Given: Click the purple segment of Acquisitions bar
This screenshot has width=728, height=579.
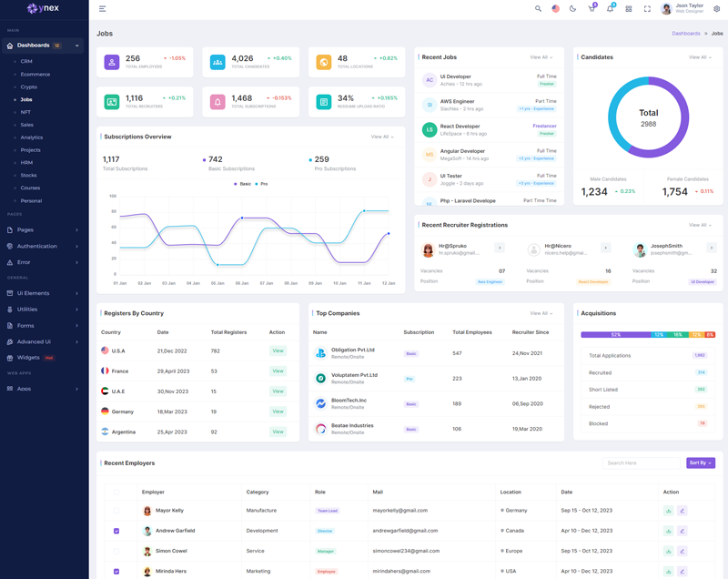Looking at the screenshot, I should [615, 335].
